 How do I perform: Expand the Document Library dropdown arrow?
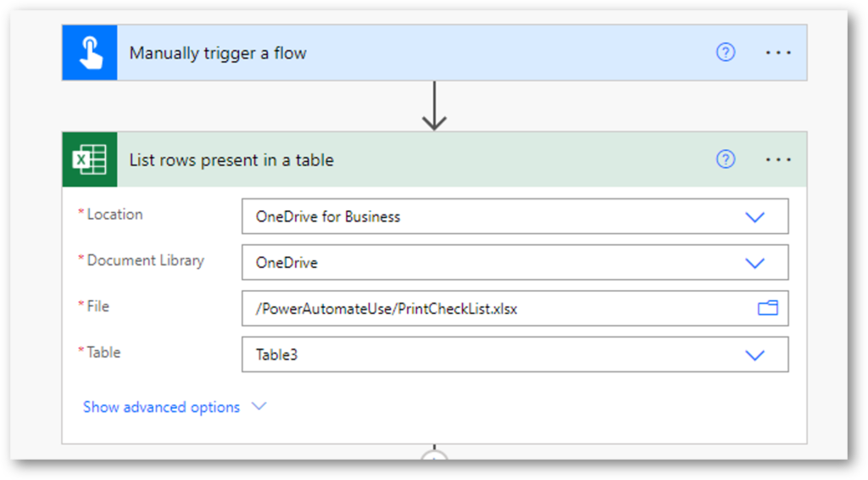[754, 262]
